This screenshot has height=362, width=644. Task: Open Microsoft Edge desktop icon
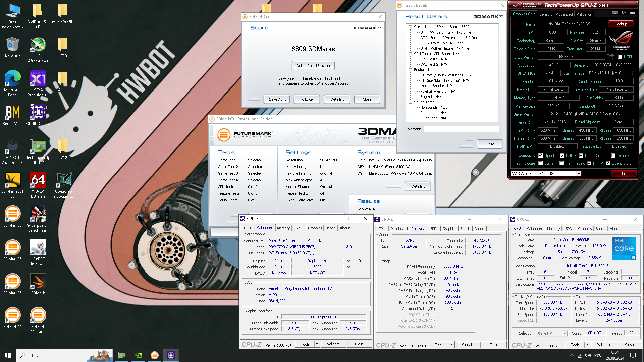(x=12, y=84)
